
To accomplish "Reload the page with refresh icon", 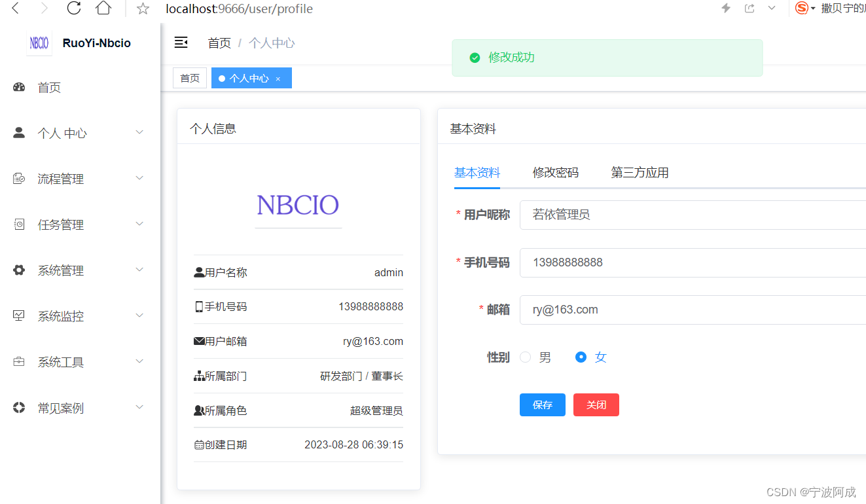I will (x=74, y=9).
